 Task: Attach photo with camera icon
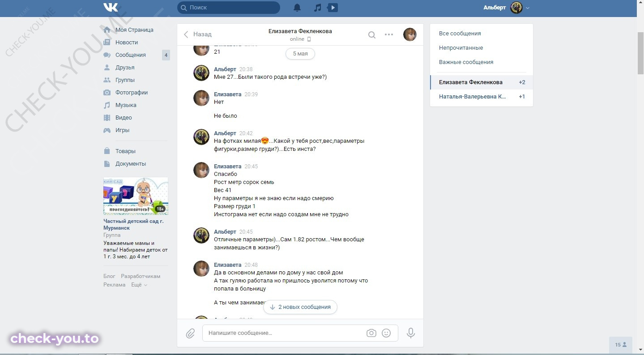click(371, 333)
